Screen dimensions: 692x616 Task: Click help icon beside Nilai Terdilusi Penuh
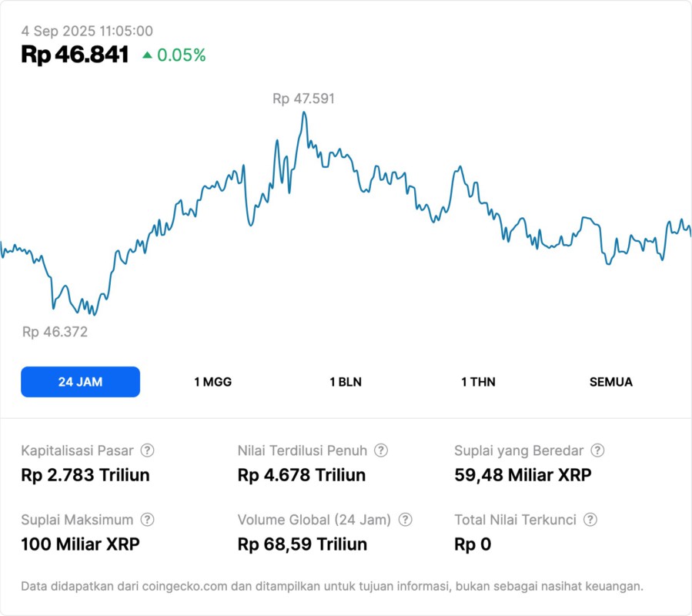pyautogui.click(x=381, y=450)
